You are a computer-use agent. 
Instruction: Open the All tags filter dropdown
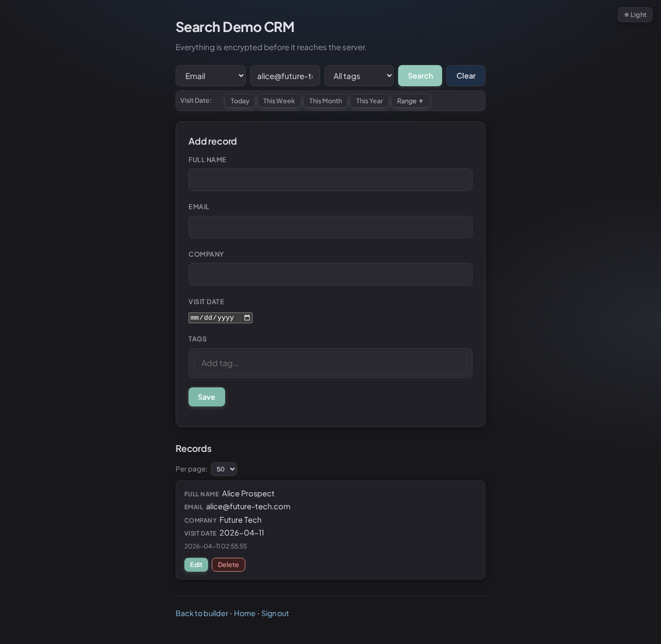point(359,75)
